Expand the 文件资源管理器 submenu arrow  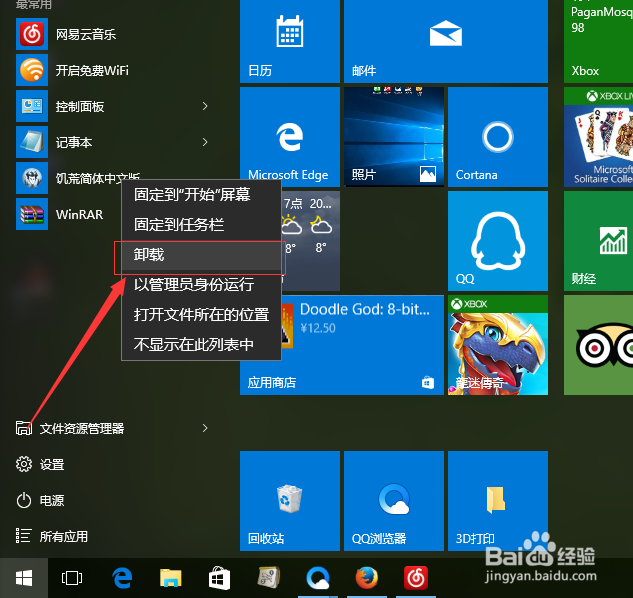(x=205, y=428)
